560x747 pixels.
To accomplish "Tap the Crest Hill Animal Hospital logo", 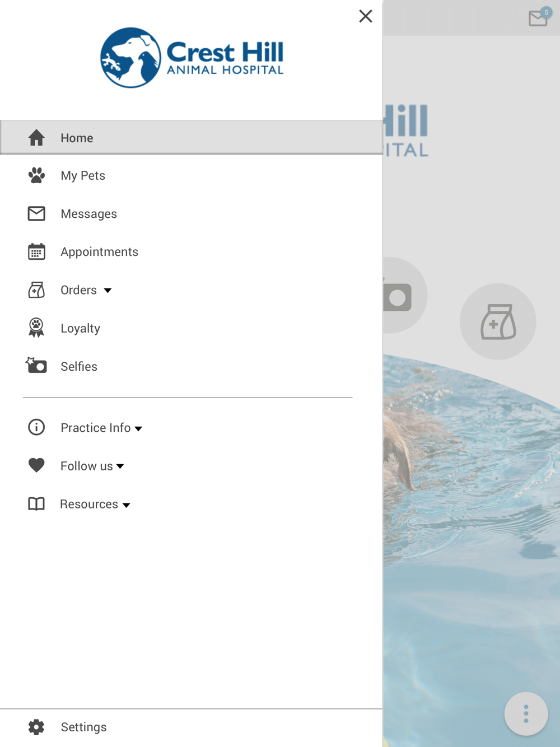I will (192, 58).
